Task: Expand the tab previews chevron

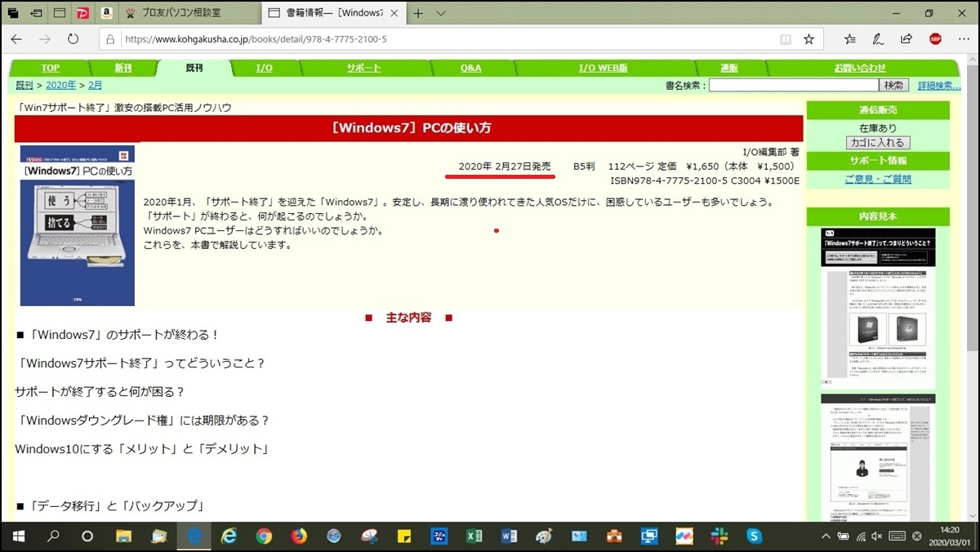Action: (441, 13)
